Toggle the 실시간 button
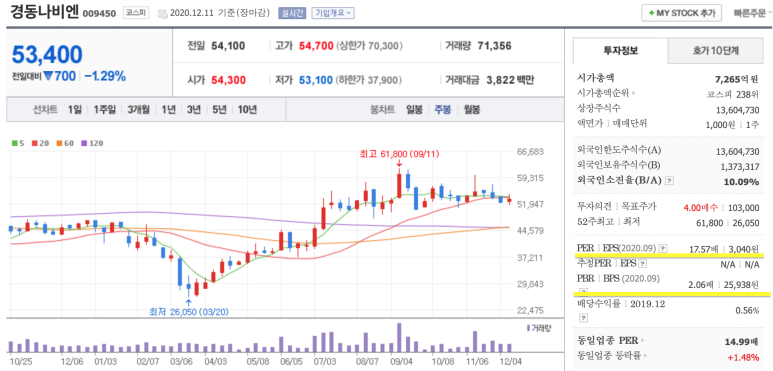Screen dimensions: 773x371 292,13
